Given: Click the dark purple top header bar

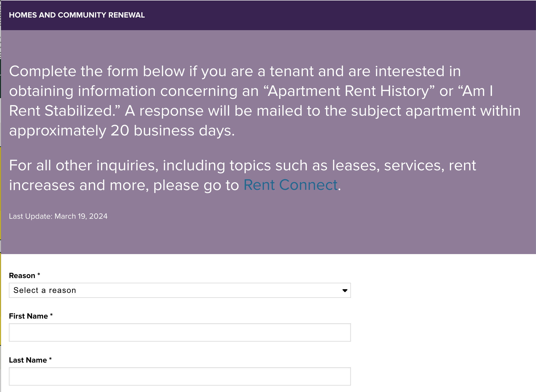Looking at the screenshot, I should 346,15.
